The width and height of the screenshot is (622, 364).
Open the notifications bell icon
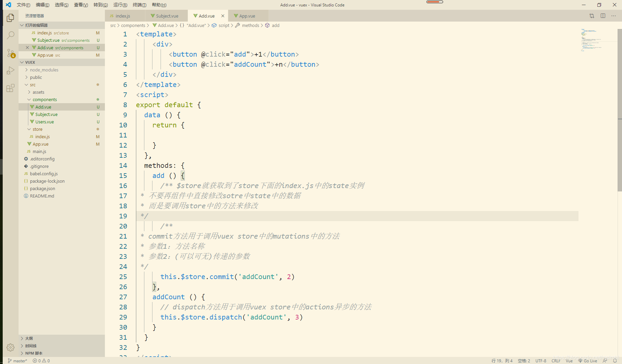tap(615, 361)
